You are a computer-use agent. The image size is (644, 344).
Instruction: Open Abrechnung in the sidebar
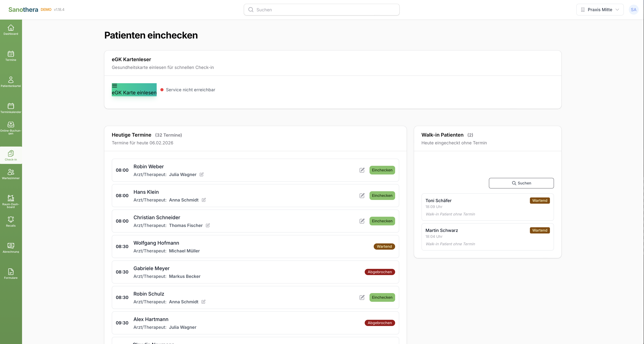click(11, 248)
